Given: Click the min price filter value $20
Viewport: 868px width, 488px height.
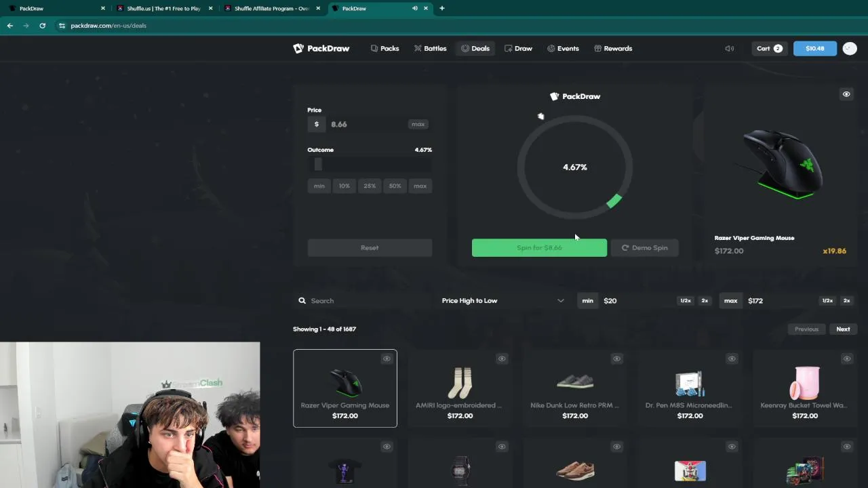Looking at the screenshot, I should pos(610,301).
